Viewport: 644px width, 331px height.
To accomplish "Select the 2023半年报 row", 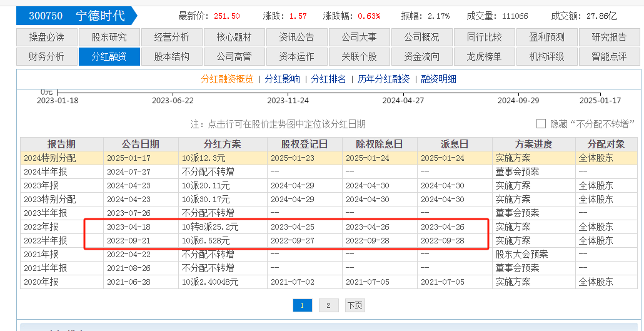I will click(x=329, y=213).
